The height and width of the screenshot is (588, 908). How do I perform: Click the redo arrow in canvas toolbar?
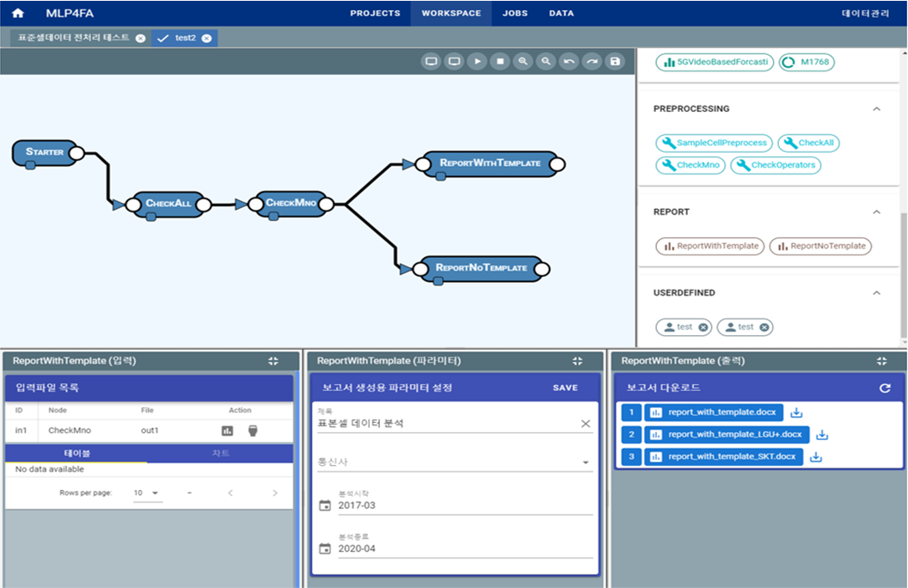coord(592,62)
